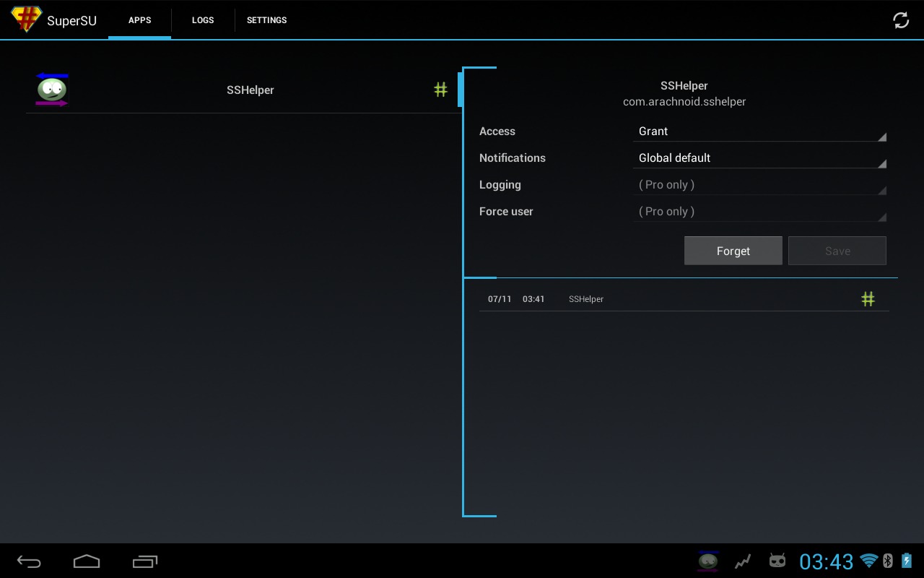The width and height of the screenshot is (924, 578).
Task: Click the green hash icon beside SSHelper app
Action: coord(440,90)
